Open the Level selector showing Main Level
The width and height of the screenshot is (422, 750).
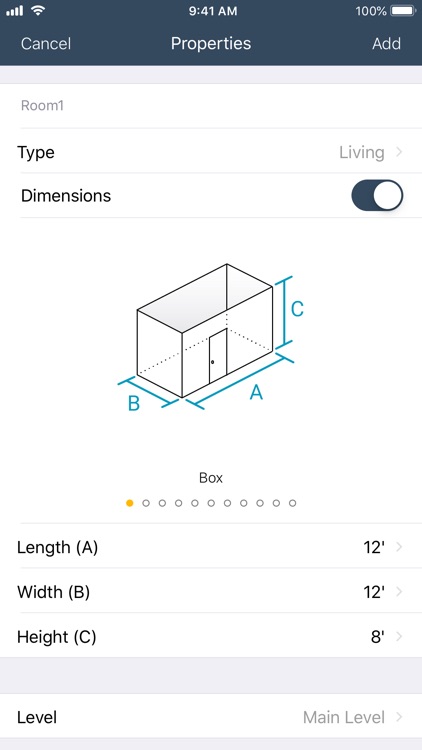point(211,717)
